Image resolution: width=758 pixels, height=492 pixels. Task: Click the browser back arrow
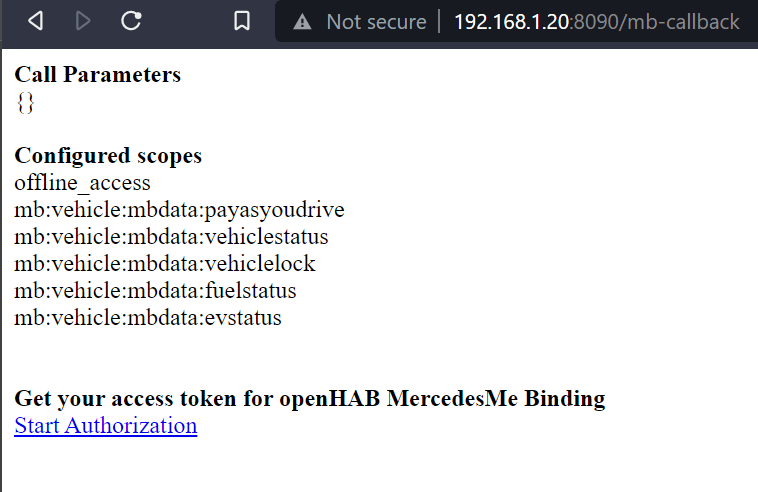36,21
